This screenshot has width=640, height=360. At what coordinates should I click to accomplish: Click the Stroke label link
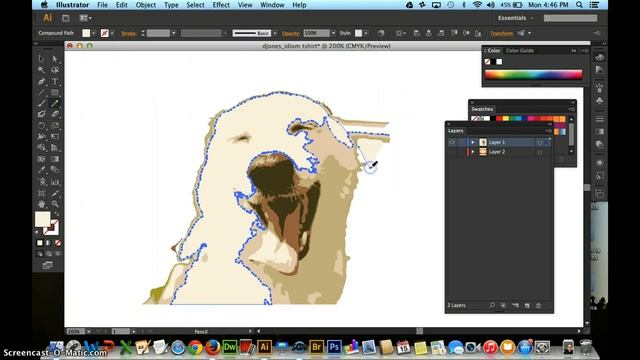tap(129, 33)
